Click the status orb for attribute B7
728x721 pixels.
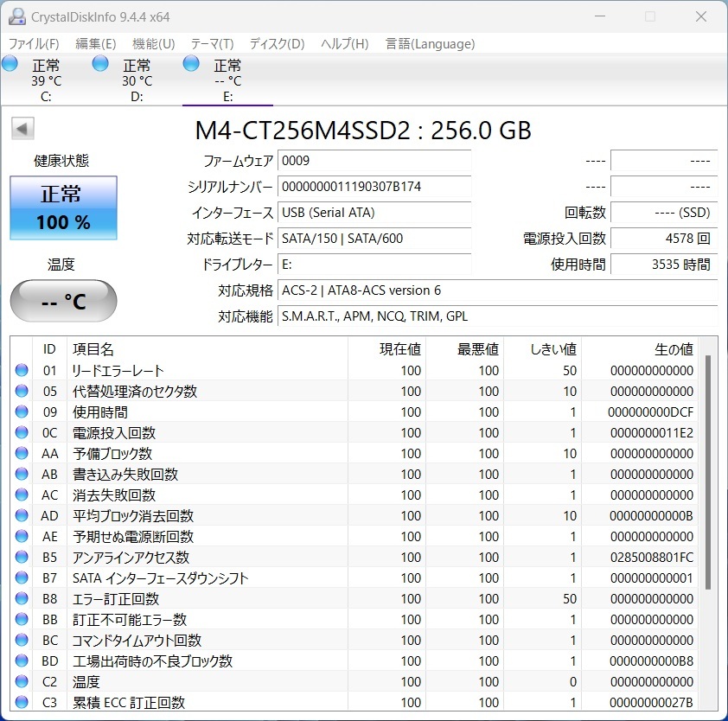[22, 577]
